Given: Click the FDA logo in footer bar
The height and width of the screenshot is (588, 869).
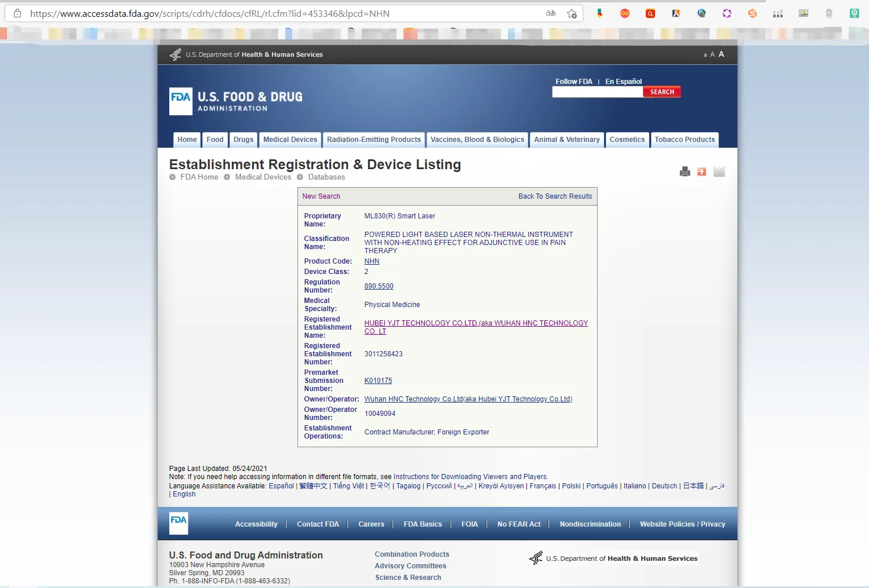Looking at the screenshot, I should pos(179,524).
